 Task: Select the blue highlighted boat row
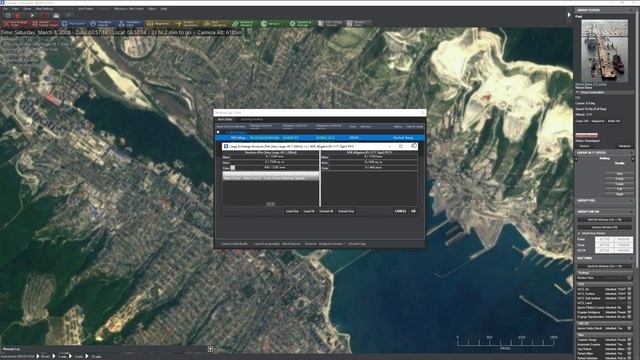coord(320,138)
